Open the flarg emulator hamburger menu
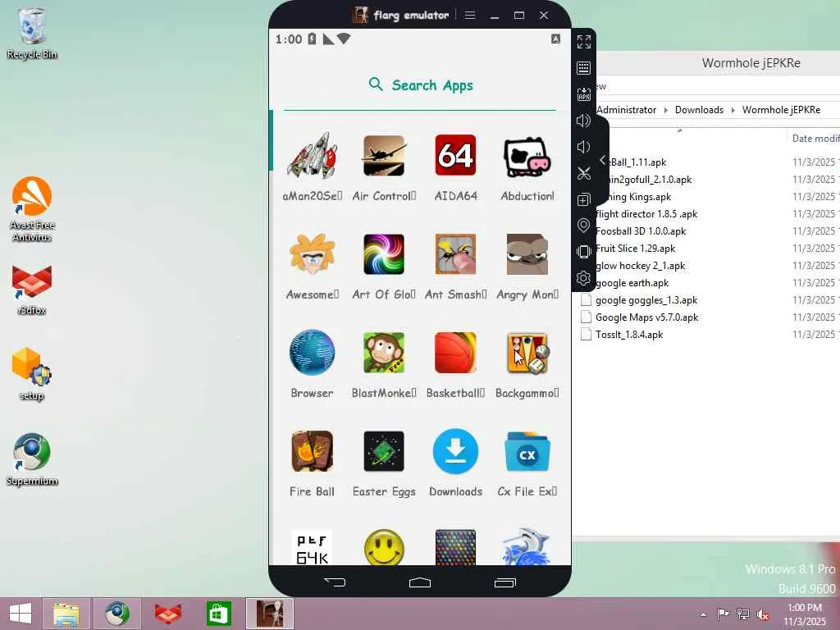 click(x=470, y=15)
